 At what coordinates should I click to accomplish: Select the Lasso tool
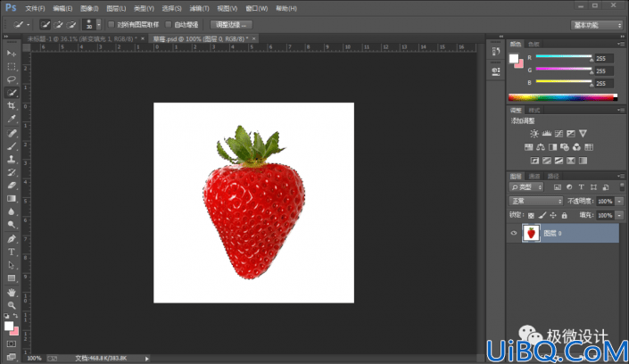[x=12, y=79]
